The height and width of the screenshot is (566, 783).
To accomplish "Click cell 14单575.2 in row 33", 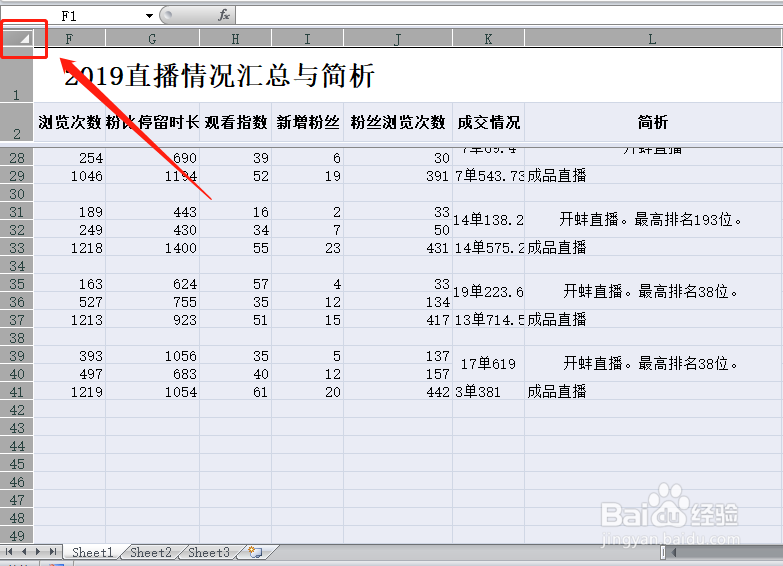I will (x=488, y=248).
